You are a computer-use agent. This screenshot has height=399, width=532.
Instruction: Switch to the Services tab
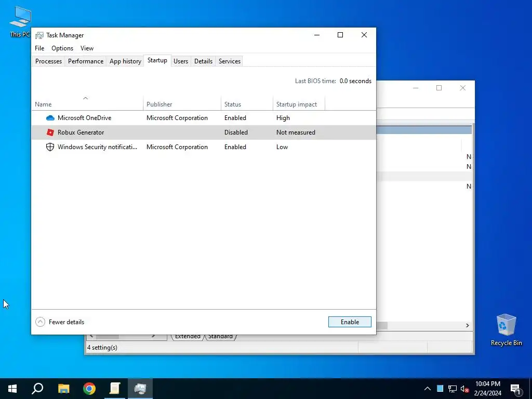229,61
